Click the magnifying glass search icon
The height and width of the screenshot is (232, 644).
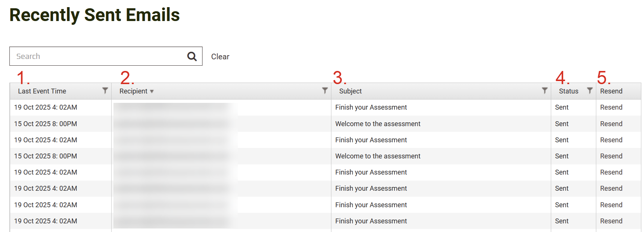(192, 56)
